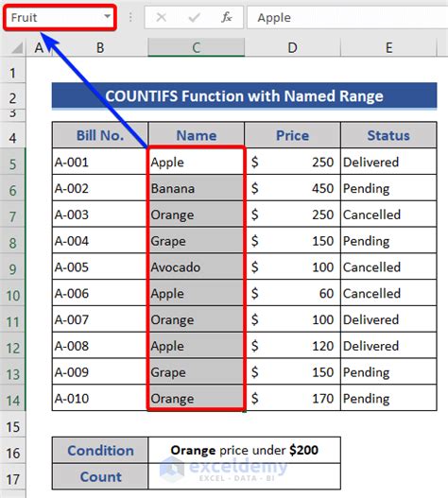
Task: Select Cancelled status in row 7
Action: tap(388, 215)
